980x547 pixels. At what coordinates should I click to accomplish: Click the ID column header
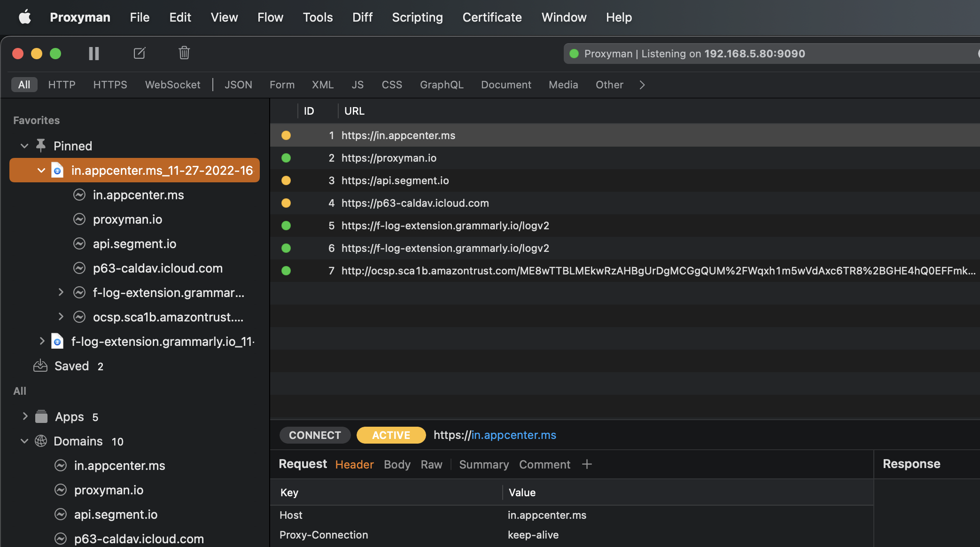[309, 111]
